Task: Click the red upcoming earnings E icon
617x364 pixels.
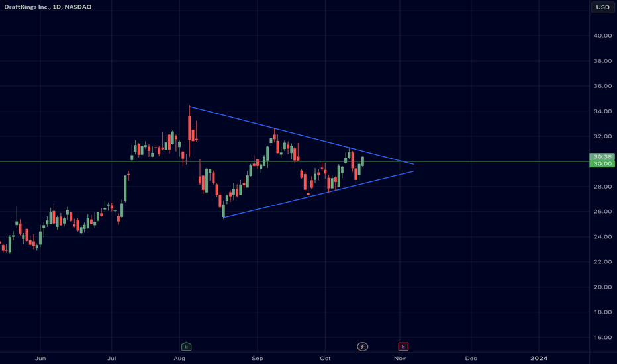Action: point(403,347)
